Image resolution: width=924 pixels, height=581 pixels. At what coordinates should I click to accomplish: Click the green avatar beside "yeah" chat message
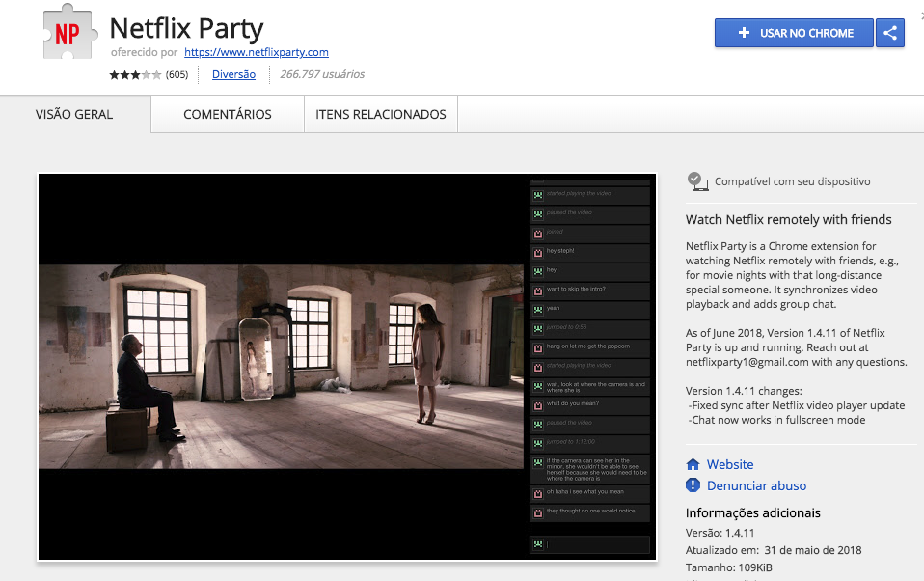point(538,309)
